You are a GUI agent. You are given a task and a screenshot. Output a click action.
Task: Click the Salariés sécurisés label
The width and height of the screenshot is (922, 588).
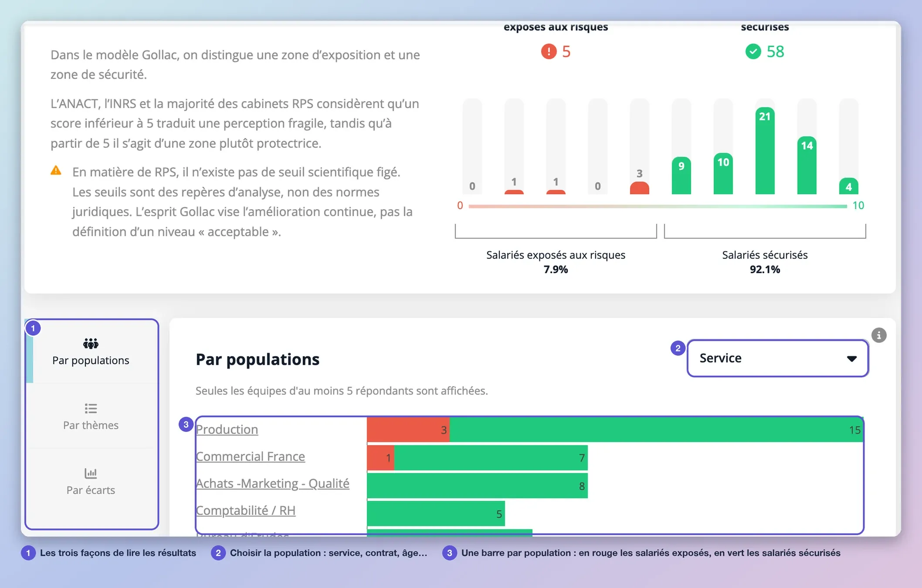[x=765, y=255]
